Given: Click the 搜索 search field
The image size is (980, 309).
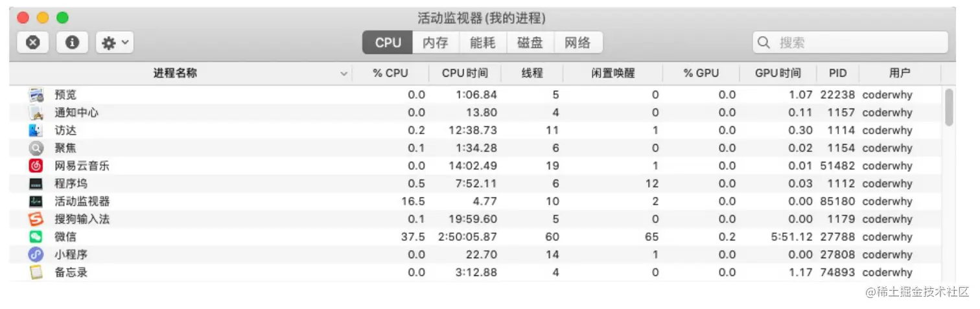Looking at the screenshot, I should [x=850, y=43].
